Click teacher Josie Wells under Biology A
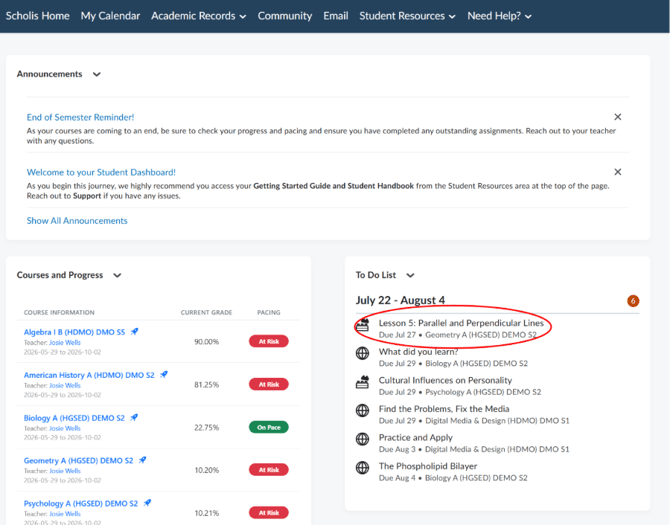This screenshot has height=525, width=670. tap(65, 428)
